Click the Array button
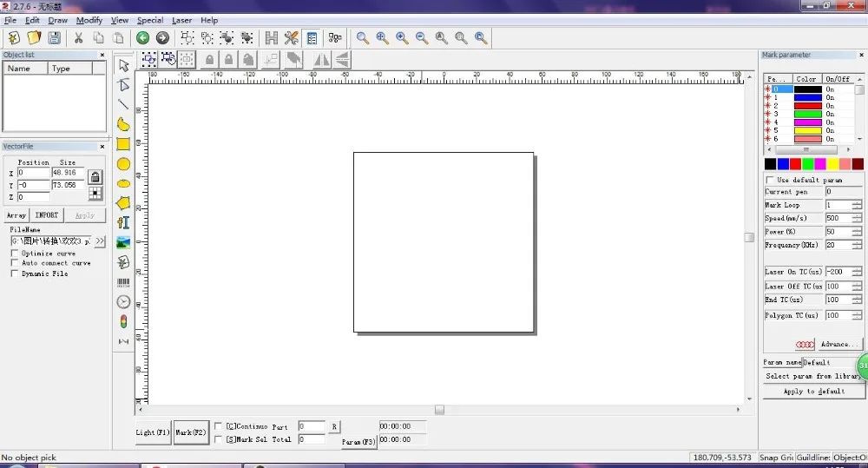The height and width of the screenshot is (468, 868). point(16,214)
